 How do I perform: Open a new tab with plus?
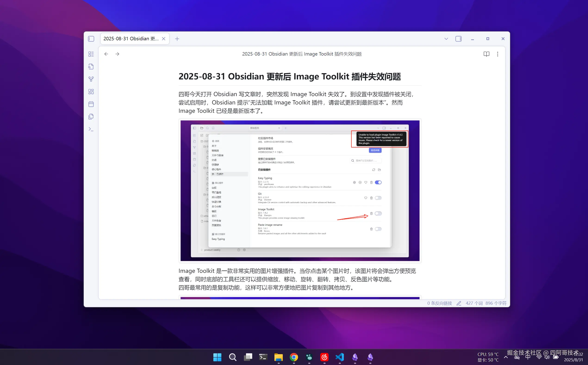[177, 39]
